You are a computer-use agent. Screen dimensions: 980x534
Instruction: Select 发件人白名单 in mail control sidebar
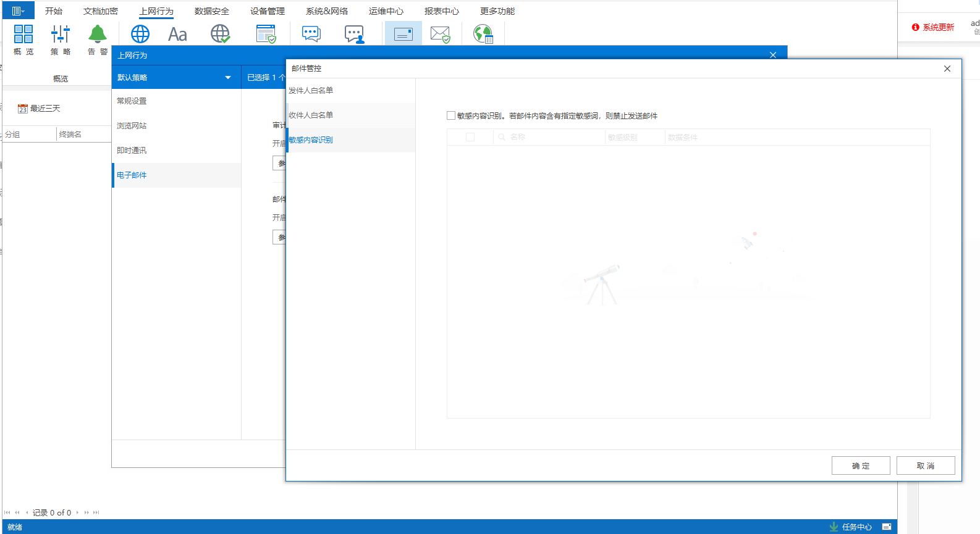pos(350,91)
